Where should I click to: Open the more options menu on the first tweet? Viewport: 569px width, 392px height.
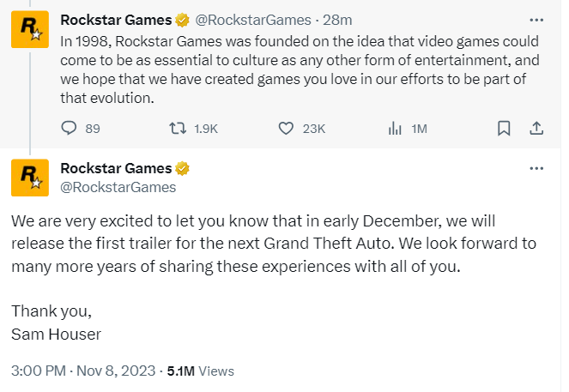(536, 20)
